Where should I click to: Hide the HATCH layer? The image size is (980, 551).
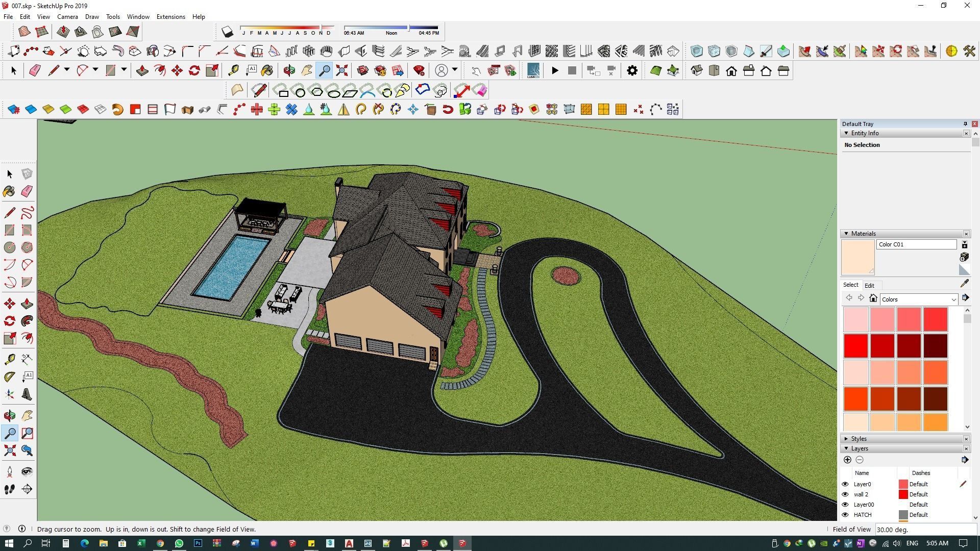[845, 515]
